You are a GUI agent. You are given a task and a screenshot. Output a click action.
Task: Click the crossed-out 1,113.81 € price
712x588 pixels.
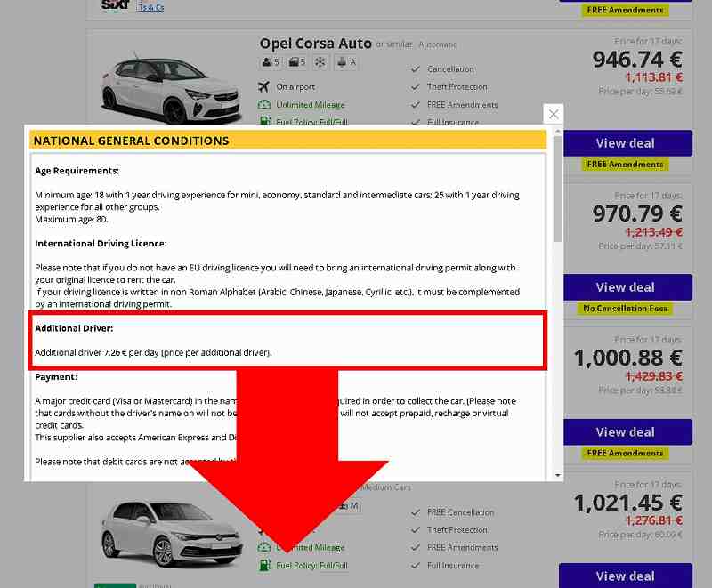pyautogui.click(x=654, y=77)
